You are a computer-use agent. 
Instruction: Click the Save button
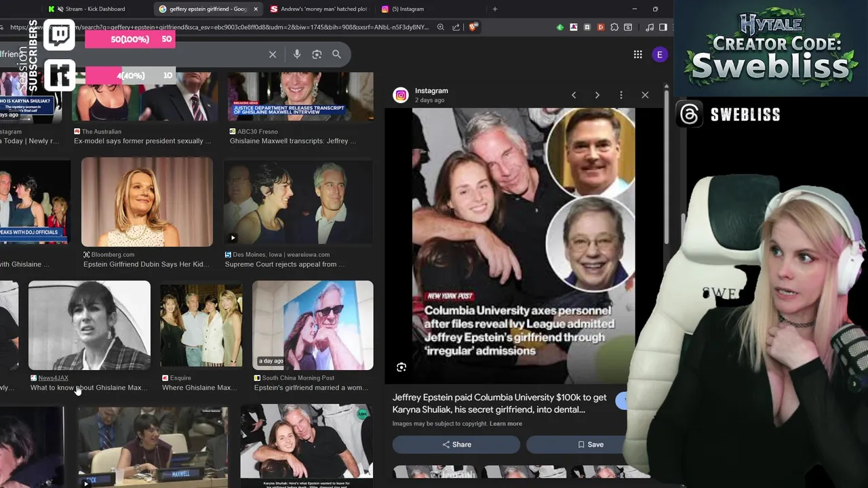589,445
